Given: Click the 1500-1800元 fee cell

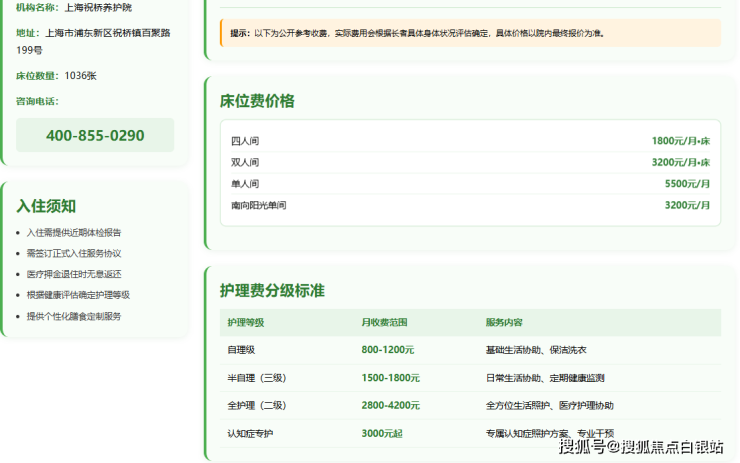Looking at the screenshot, I should 390,378.
